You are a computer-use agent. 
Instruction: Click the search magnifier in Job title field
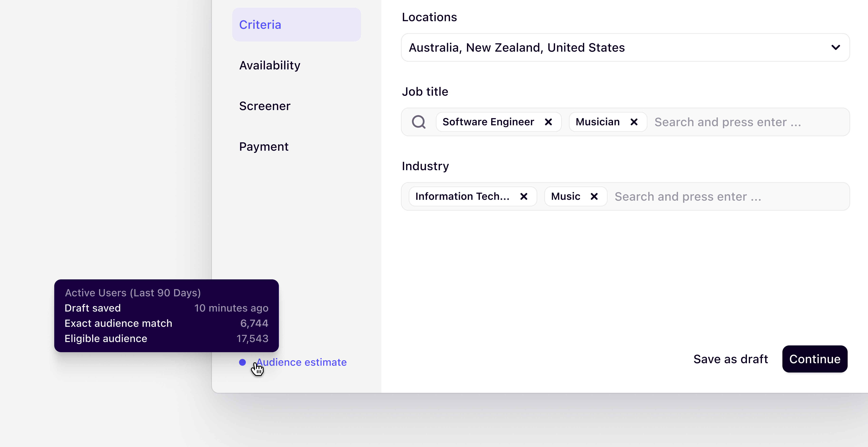coord(419,122)
